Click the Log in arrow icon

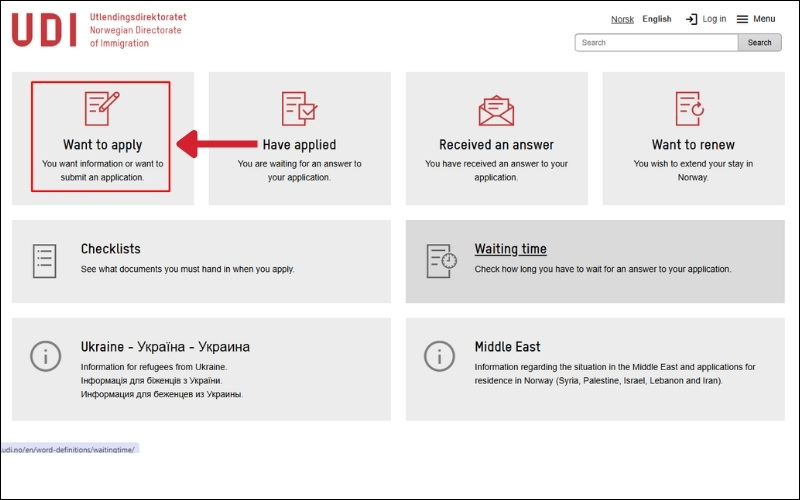click(691, 19)
